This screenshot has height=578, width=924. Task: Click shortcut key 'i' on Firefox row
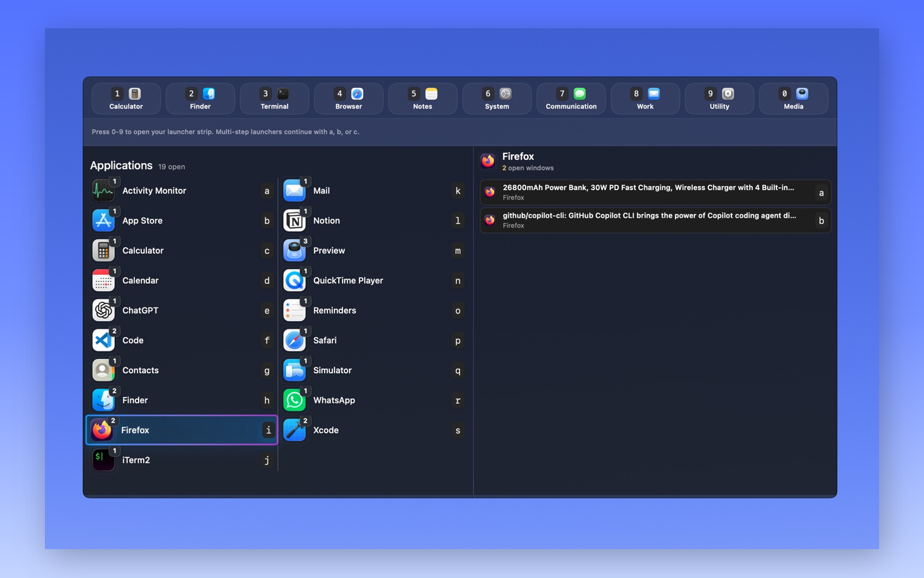tap(268, 430)
